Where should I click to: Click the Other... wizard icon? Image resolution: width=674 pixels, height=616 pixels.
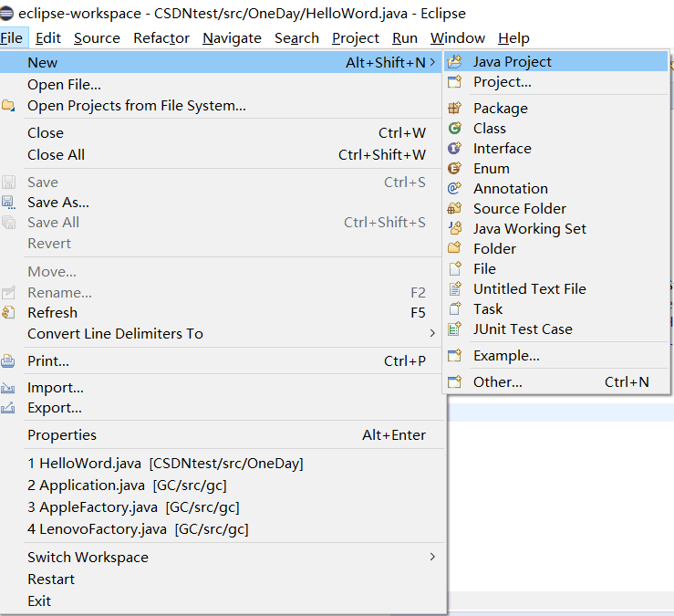[x=454, y=382]
